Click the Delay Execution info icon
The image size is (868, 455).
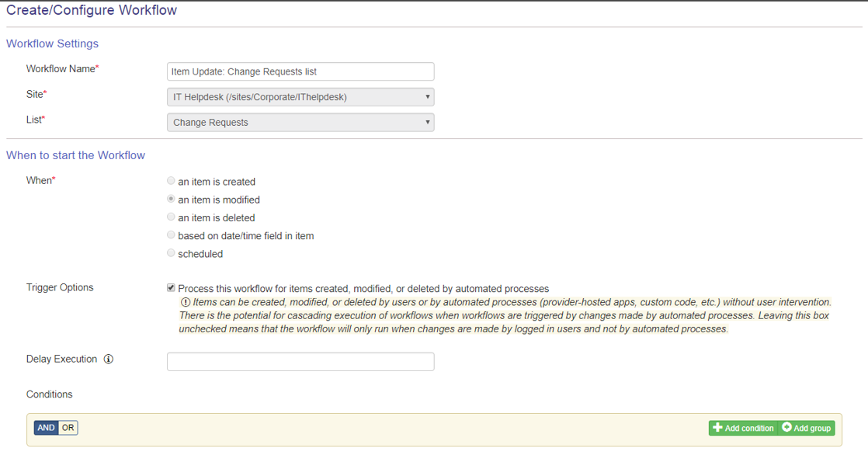[109, 359]
